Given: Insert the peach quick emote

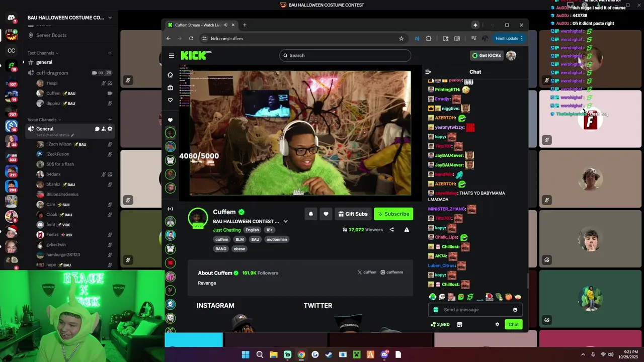Looking at the screenshot, I should point(509,297).
